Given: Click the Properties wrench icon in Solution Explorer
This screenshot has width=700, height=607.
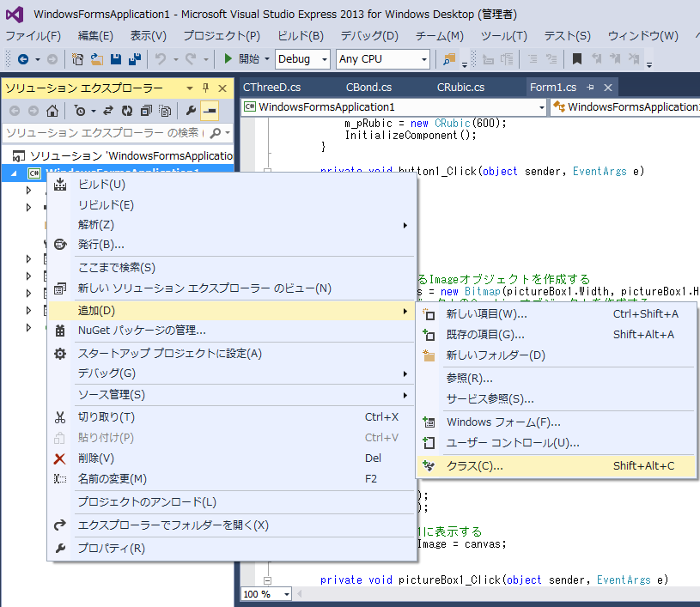Looking at the screenshot, I should [x=191, y=110].
